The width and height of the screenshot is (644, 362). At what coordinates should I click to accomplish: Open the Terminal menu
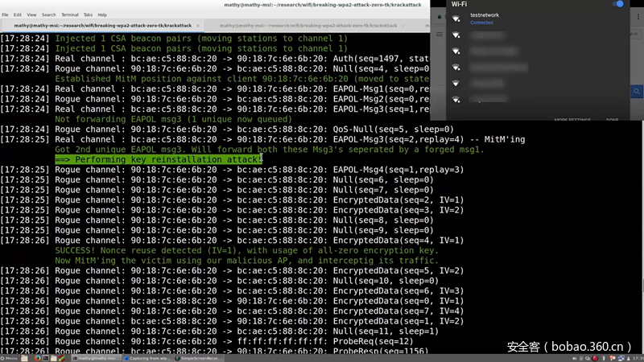[70, 14]
